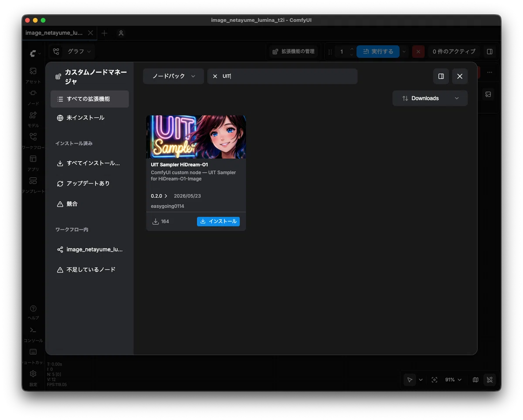
Task: Toggle the minimap icon
Action: (x=475, y=380)
